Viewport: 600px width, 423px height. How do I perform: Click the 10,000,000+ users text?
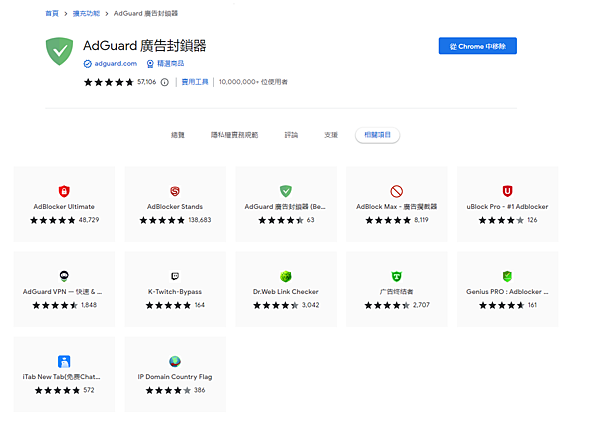tap(253, 82)
